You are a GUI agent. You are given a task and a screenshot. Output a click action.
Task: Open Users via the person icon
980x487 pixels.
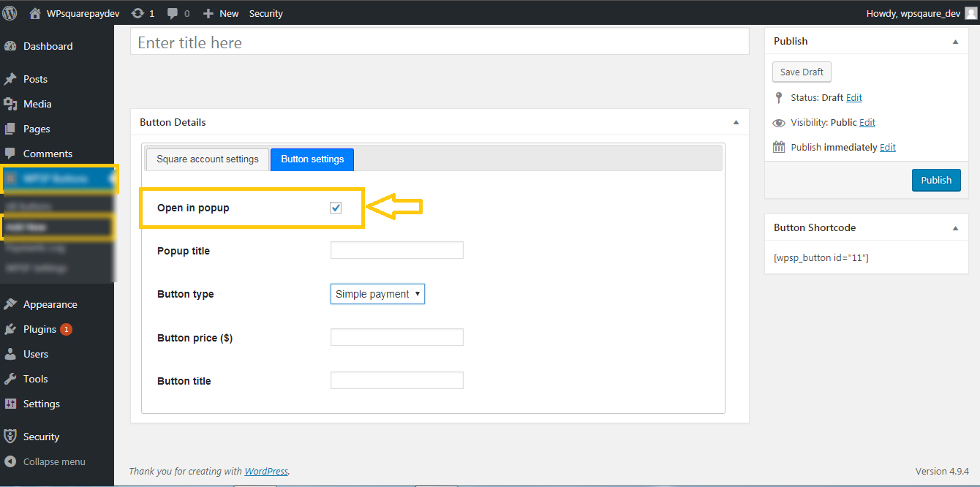pos(10,354)
